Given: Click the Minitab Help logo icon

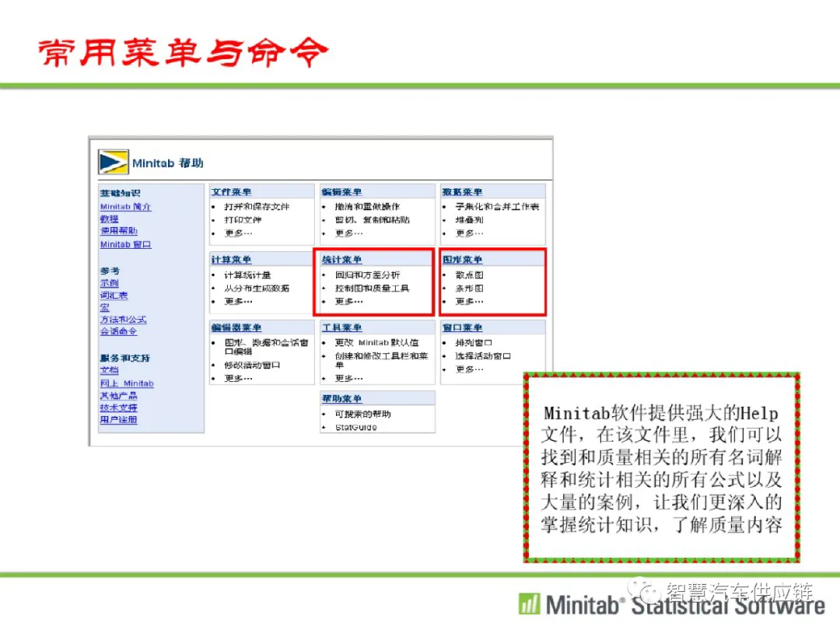Looking at the screenshot, I should click(114, 162).
